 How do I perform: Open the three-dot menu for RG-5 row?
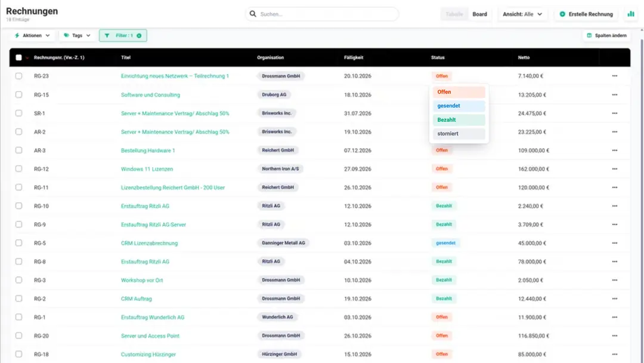tap(614, 243)
